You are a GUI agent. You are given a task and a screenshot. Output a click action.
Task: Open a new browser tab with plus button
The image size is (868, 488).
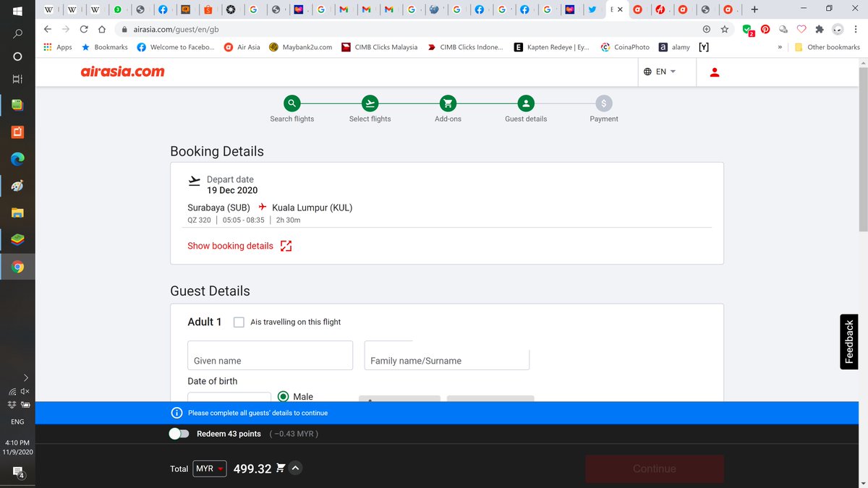(x=754, y=9)
